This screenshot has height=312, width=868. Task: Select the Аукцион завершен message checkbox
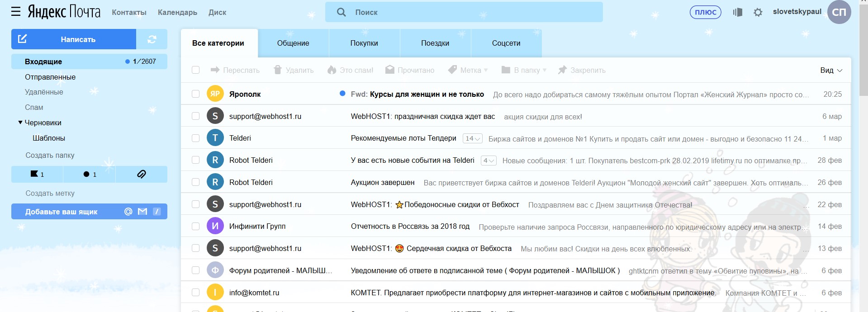click(195, 182)
